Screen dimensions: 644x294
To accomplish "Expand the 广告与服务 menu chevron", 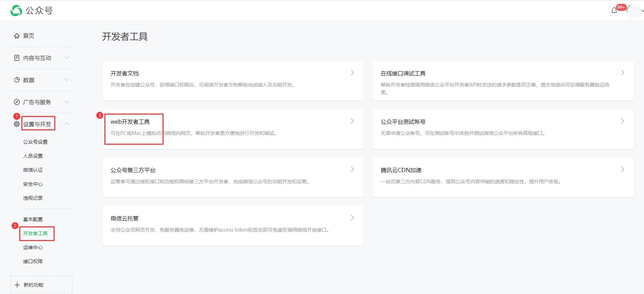I will (x=67, y=102).
